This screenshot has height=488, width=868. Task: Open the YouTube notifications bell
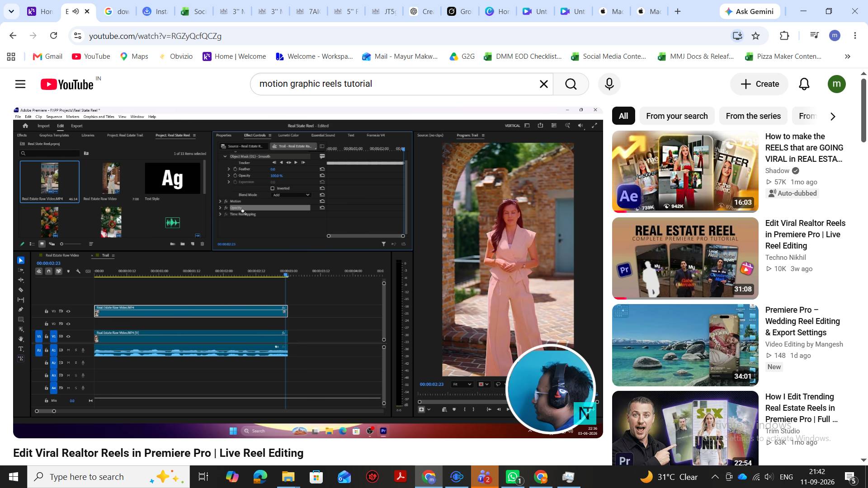[x=804, y=84]
